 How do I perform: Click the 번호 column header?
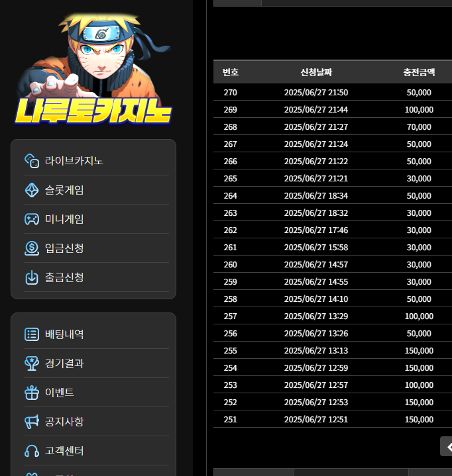(x=231, y=72)
